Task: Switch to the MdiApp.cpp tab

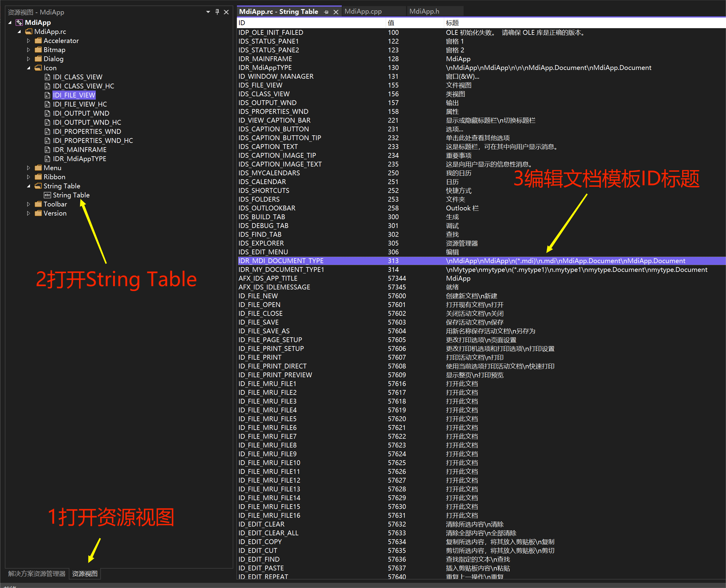Action: 363,11
